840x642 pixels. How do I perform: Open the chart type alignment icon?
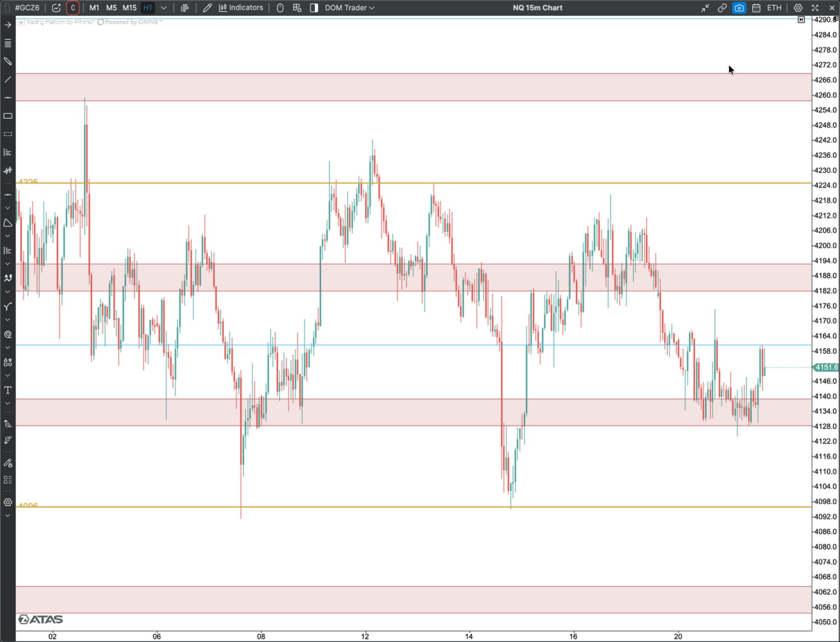tap(185, 8)
